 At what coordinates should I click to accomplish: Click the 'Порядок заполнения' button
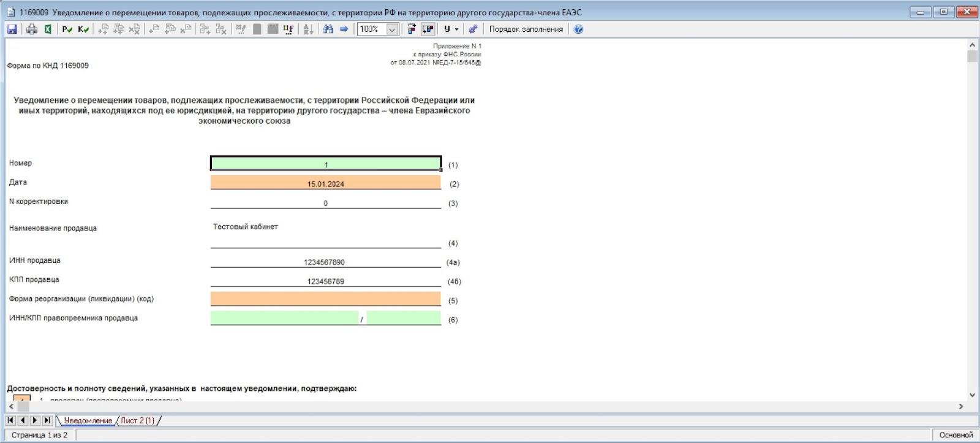coord(526,29)
